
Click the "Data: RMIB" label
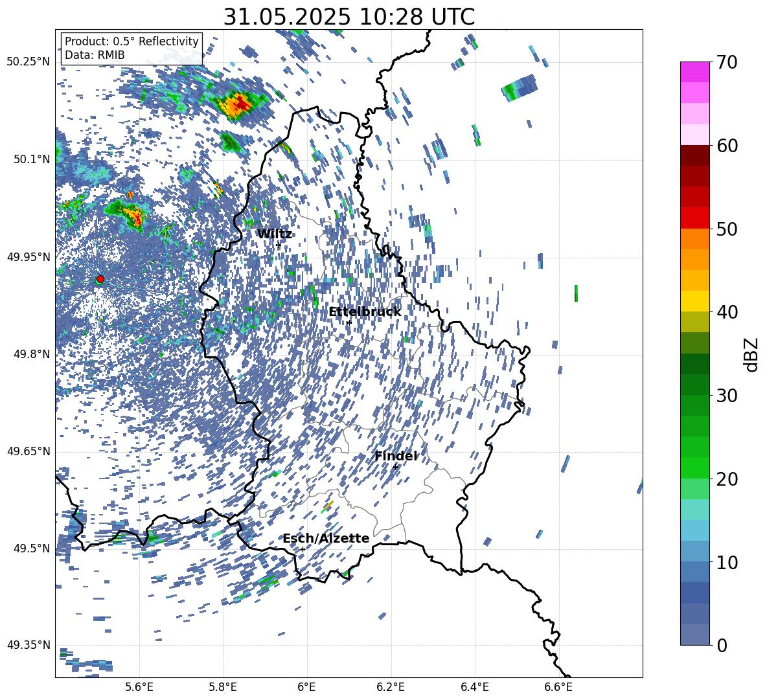(95, 55)
